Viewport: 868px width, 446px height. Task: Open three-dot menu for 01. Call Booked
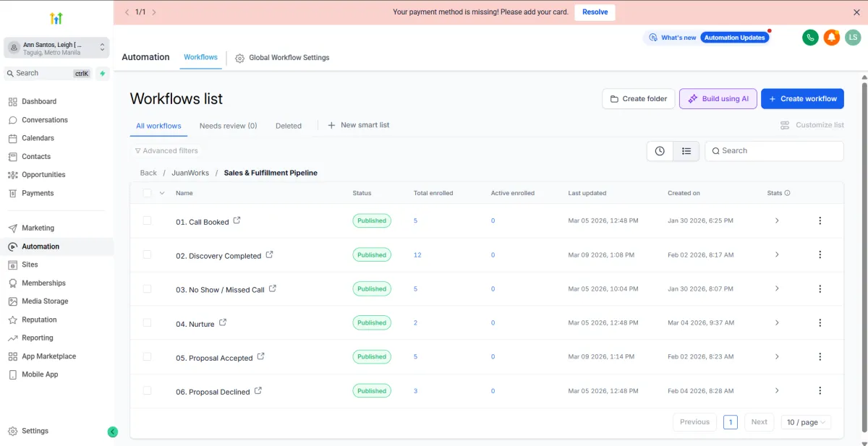point(820,220)
